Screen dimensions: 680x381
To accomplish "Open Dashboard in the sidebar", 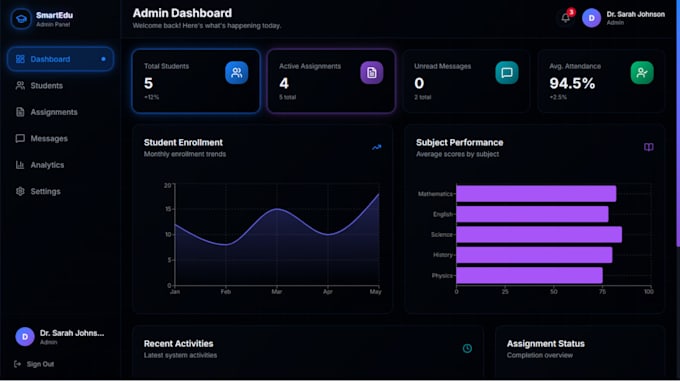I will click(x=60, y=59).
